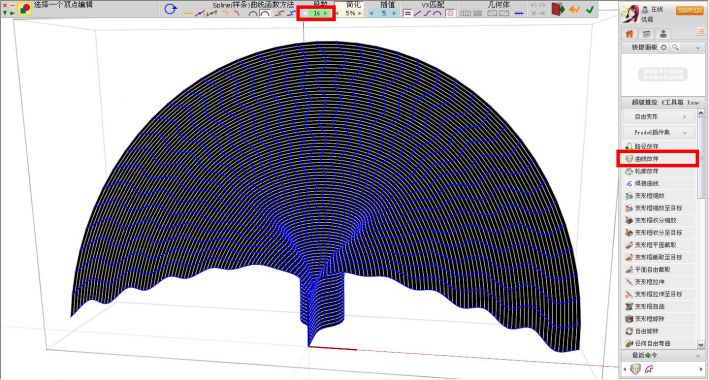Click the green checkmark to validate

(x=590, y=9)
